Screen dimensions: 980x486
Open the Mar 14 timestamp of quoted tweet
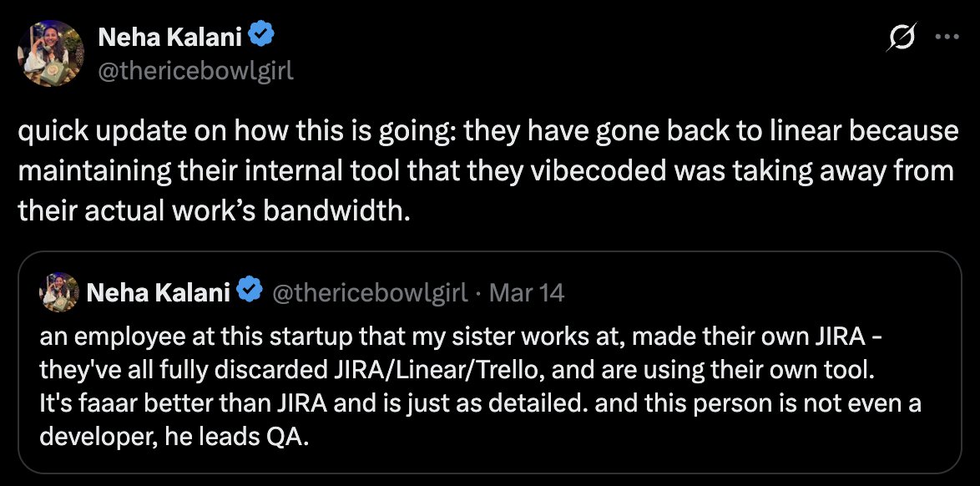pyautogui.click(x=526, y=292)
